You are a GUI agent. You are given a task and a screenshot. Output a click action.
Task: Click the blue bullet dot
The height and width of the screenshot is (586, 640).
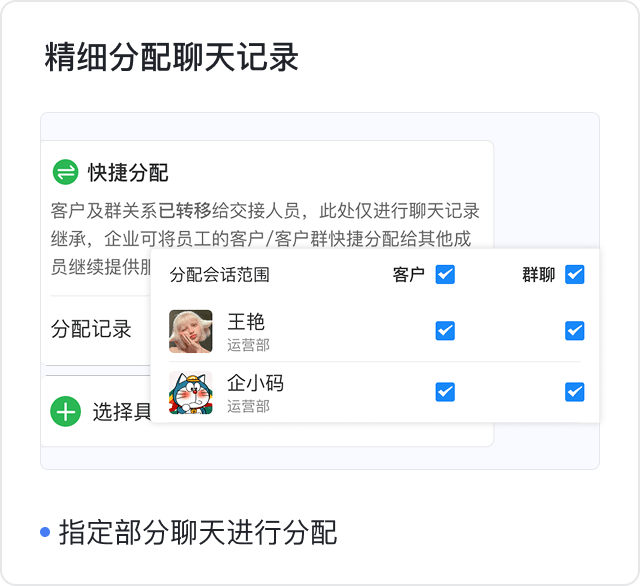(45, 532)
